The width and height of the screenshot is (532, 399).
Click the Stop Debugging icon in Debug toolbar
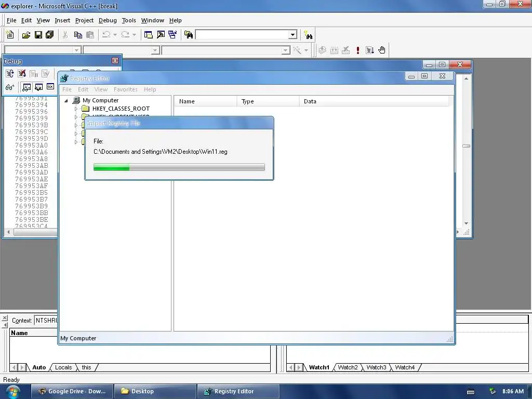tap(22, 74)
